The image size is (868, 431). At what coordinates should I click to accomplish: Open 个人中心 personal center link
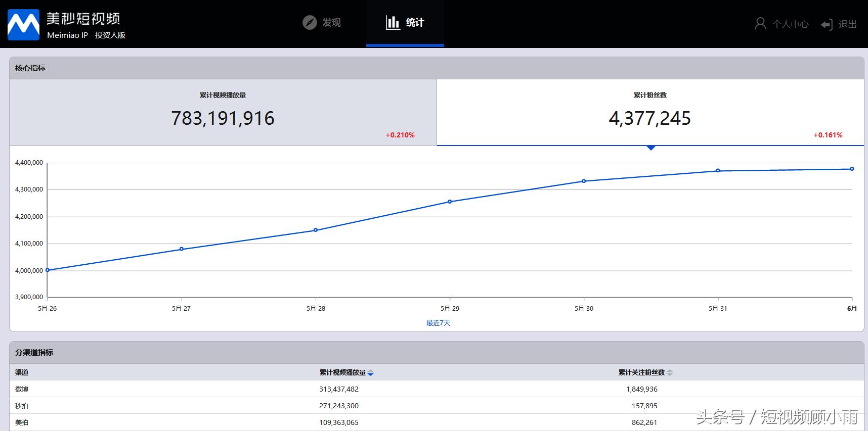coord(790,24)
